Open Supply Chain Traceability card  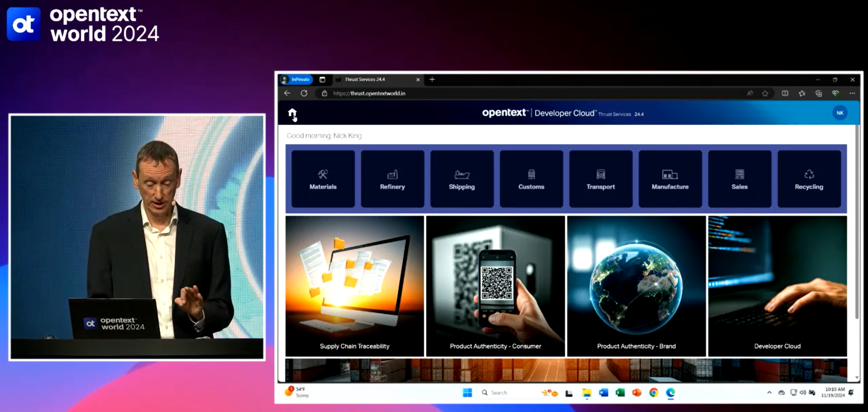click(x=354, y=286)
